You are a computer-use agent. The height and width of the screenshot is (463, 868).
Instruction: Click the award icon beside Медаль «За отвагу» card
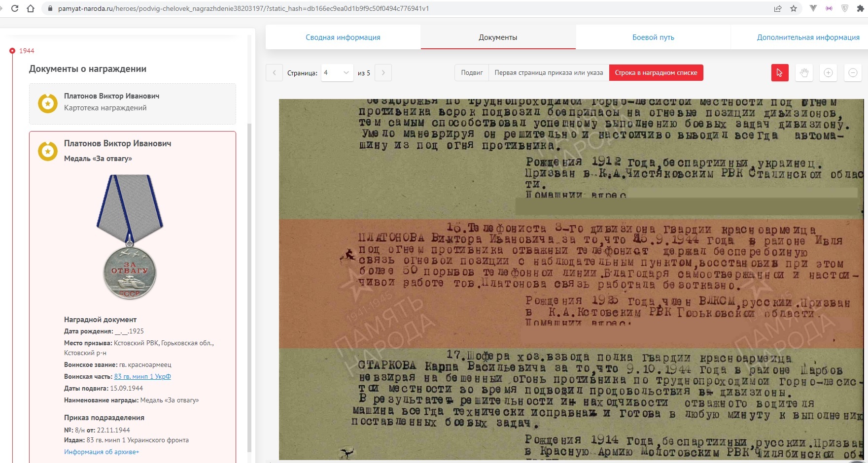[48, 151]
